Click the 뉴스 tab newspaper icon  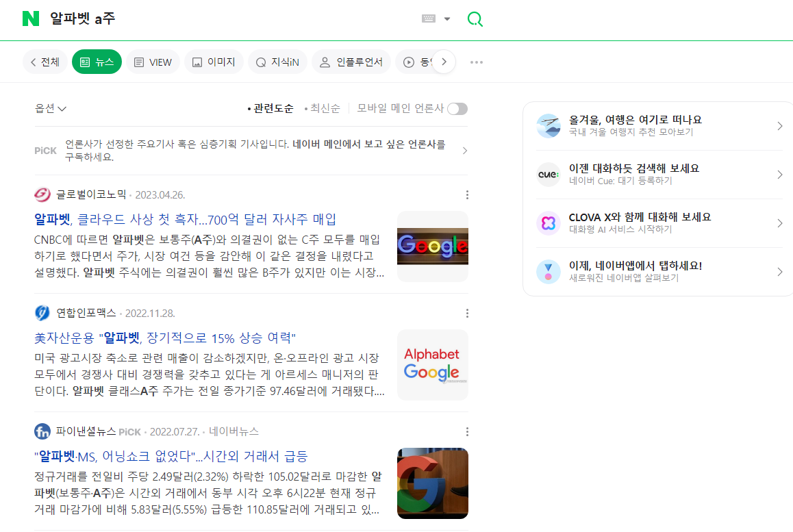point(85,62)
